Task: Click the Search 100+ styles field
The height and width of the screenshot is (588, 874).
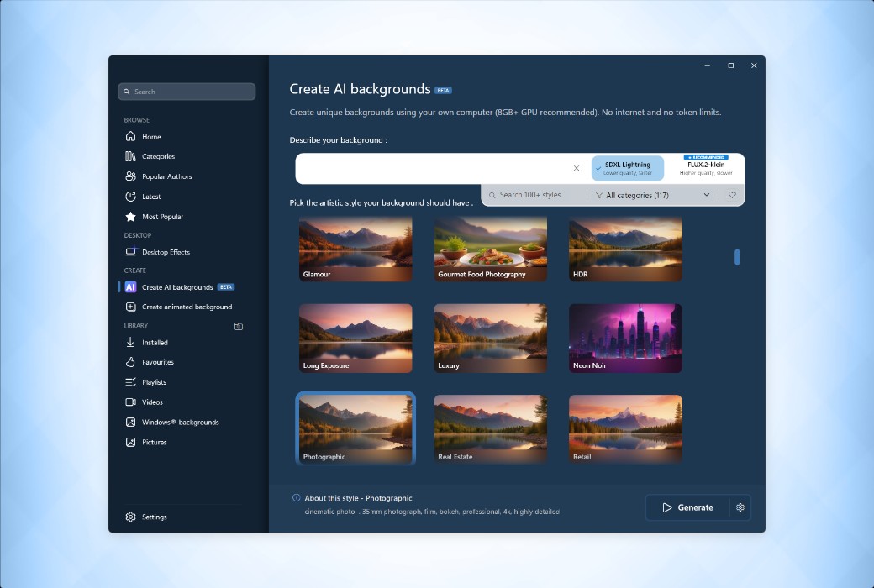Action: coord(535,195)
